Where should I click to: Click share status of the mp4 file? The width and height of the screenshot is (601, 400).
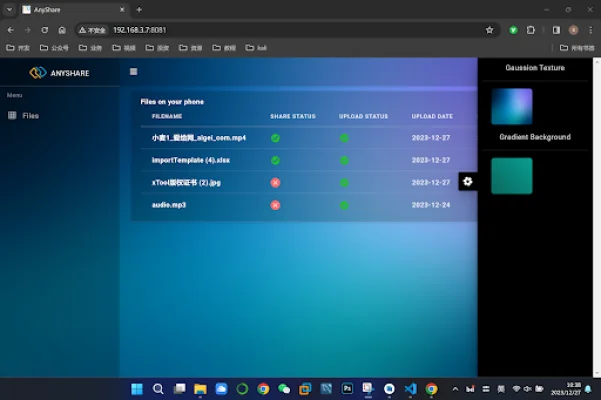tap(275, 138)
